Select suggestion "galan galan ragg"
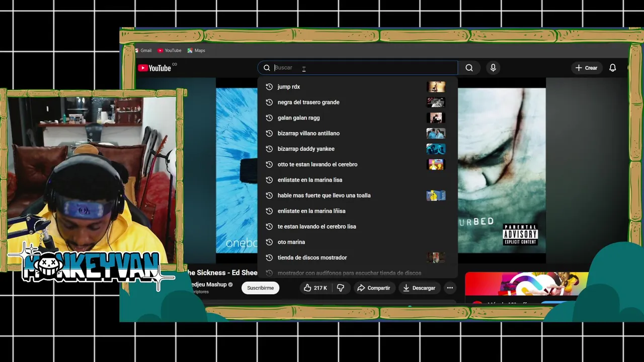Screen dimensions: 644x362 [357, 118]
